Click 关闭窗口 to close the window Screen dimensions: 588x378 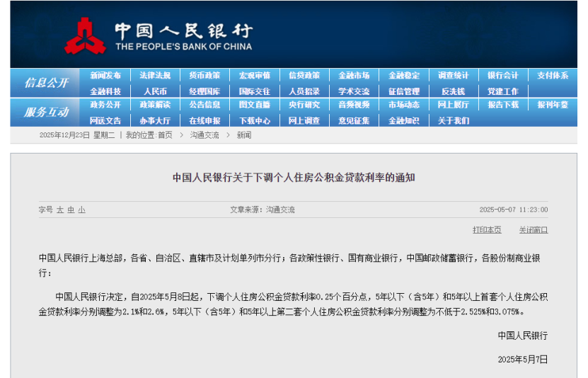click(533, 229)
